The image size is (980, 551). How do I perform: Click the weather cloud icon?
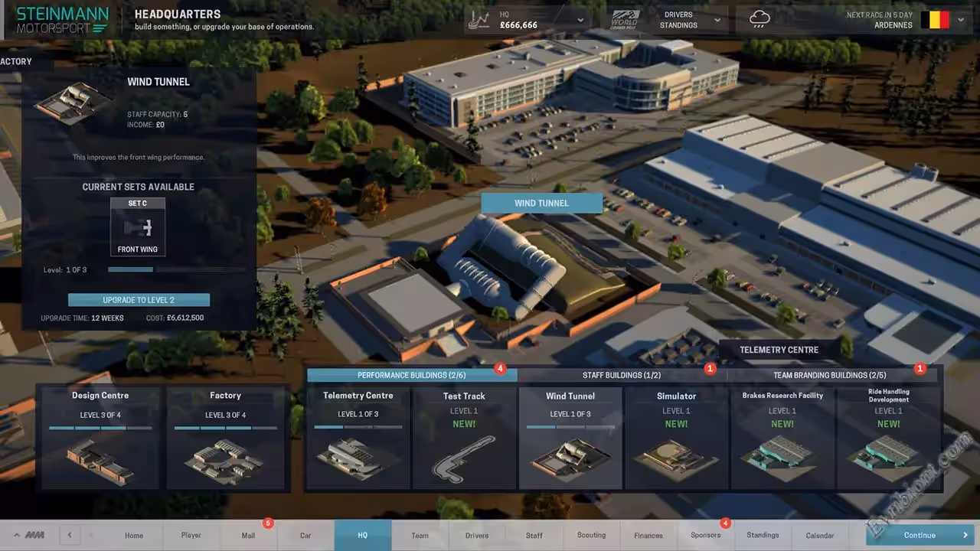pyautogui.click(x=759, y=19)
